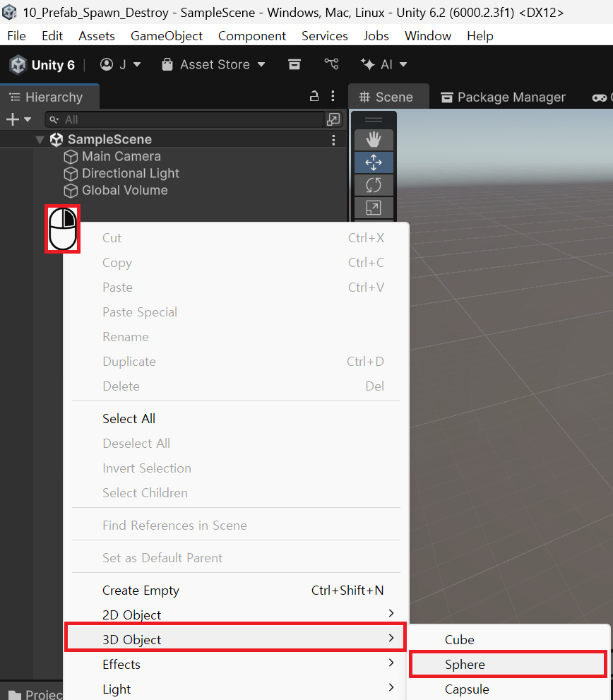This screenshot has height=700, width=613.
Task: Expand the Effects submenu
Action: coord(236,664)
